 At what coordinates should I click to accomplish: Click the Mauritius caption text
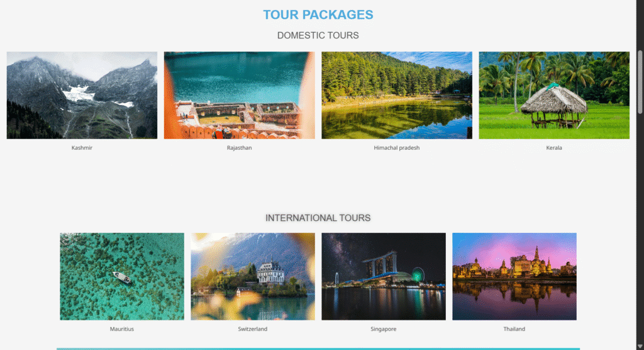coord(122,329)
